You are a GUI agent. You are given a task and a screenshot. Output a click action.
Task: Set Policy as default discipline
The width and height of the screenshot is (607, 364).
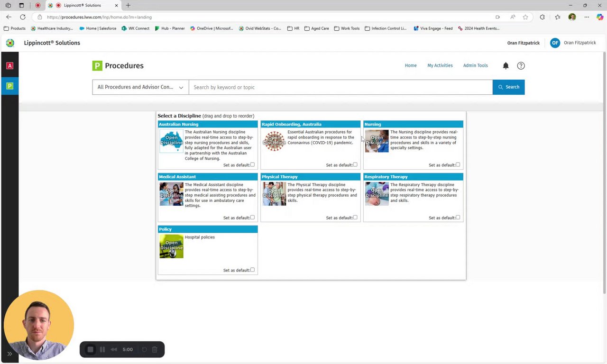(x=252, y=270)
